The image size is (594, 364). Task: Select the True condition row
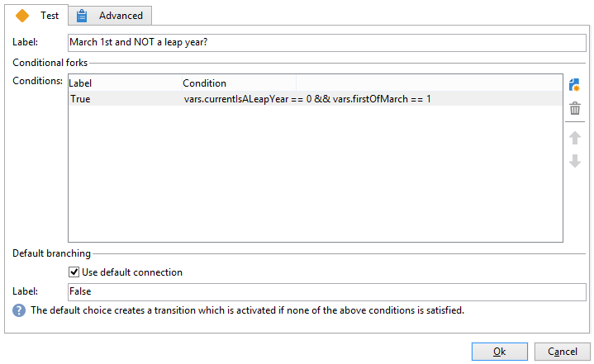point(316,99)
